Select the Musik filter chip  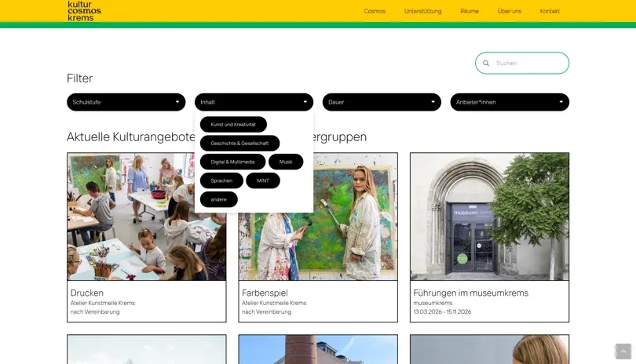coord(286,162)
